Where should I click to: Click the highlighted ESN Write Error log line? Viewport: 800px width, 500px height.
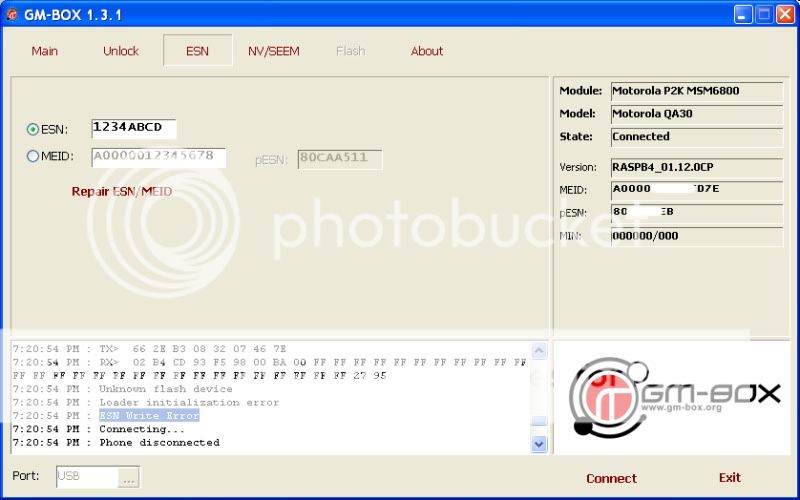point(149,416)
